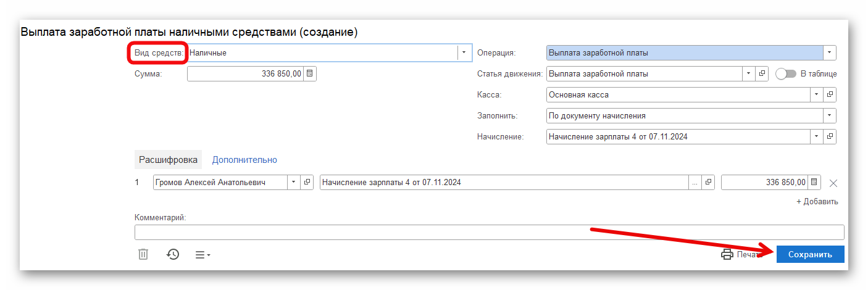The image size is (868, 290).
Task: Click Касса field Основная касса
Action: (678, 94)
